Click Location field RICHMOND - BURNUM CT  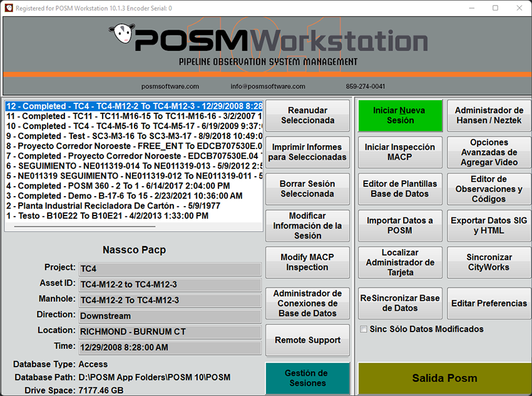(170, 332)
